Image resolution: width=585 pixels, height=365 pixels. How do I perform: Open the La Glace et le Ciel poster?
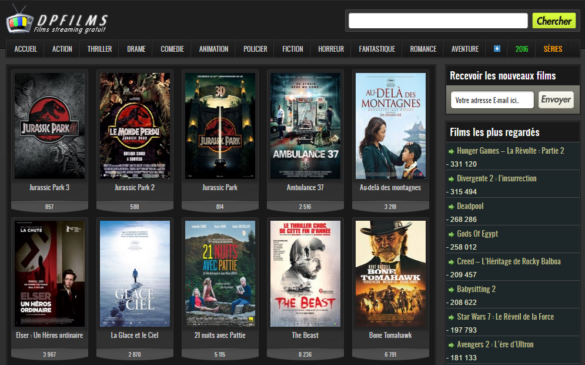tap(135, 274)
